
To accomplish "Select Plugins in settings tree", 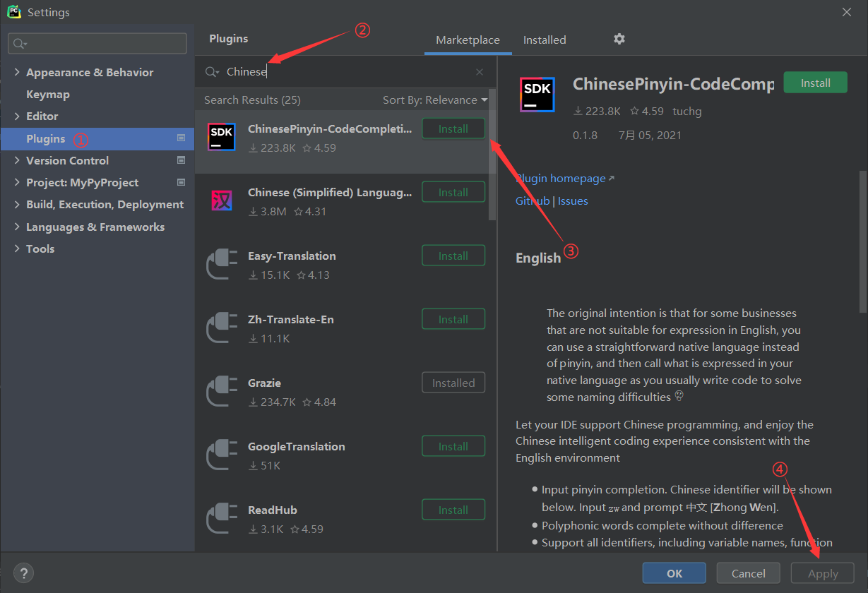I will pyautogui.click(x=97, y=138).
